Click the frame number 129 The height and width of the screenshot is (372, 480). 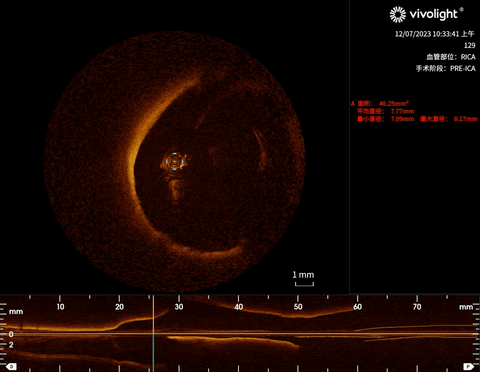[470, 45]
